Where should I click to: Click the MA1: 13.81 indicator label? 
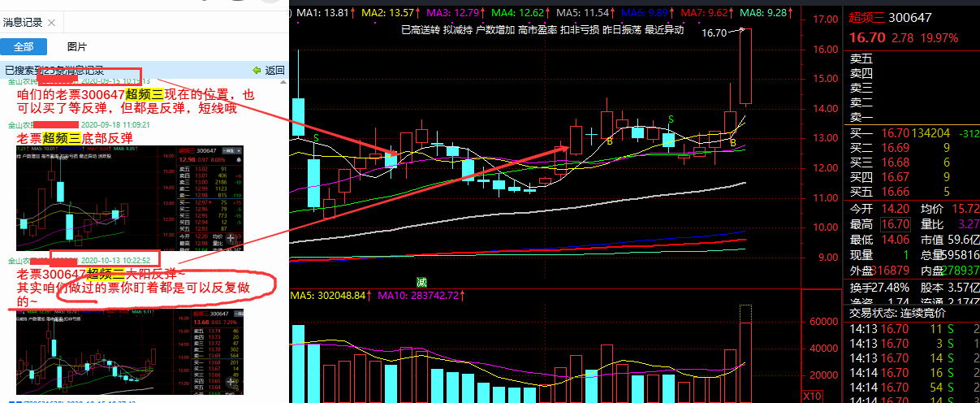324,13
